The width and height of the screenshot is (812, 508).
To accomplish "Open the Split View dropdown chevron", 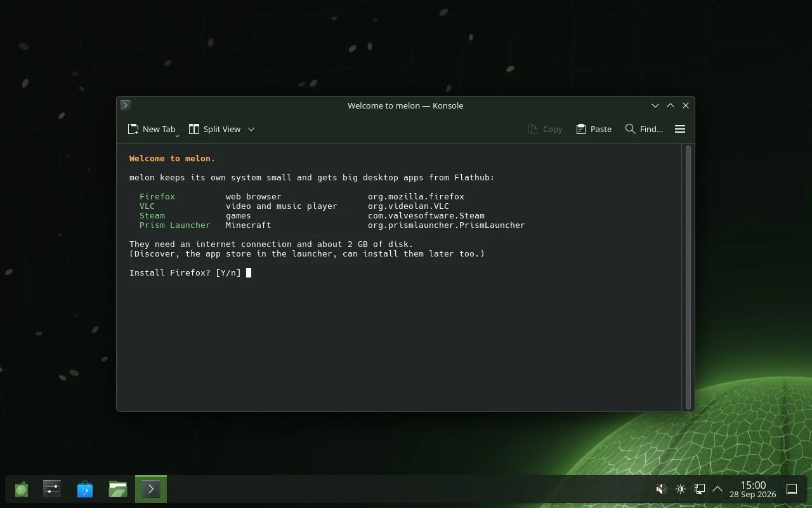I will pos(251,129).
